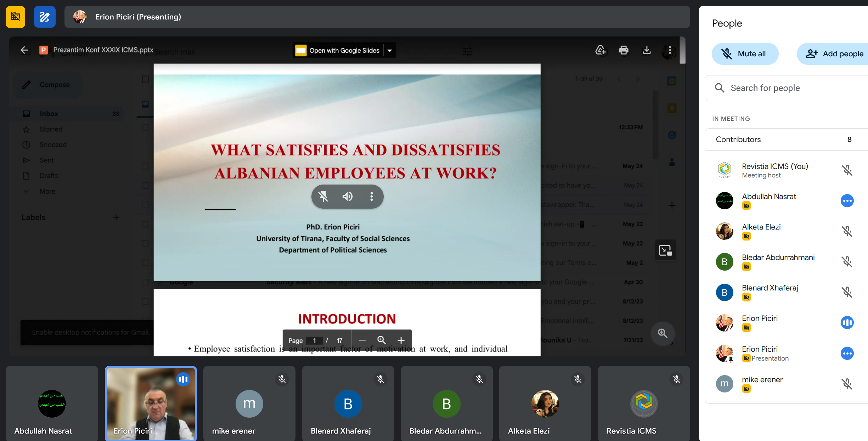Toggle Bledar Abdurrahmani's muted mic icon
This screenshot has width=868, height=441.
(847, 262)
